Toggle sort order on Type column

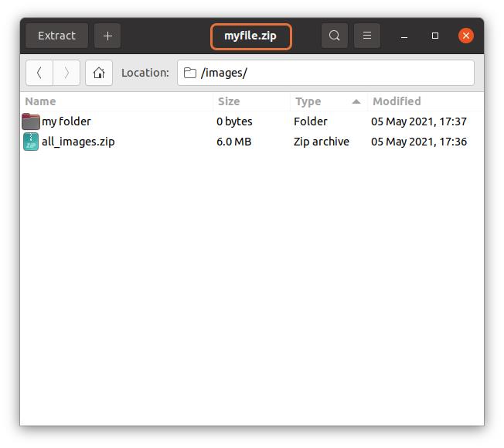[x=327, y=101]
